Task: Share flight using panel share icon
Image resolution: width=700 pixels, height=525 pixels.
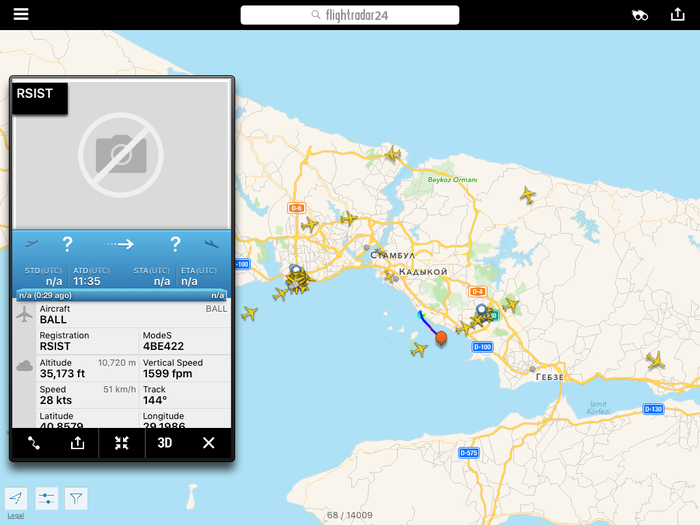Action: [x=77, y=443]
